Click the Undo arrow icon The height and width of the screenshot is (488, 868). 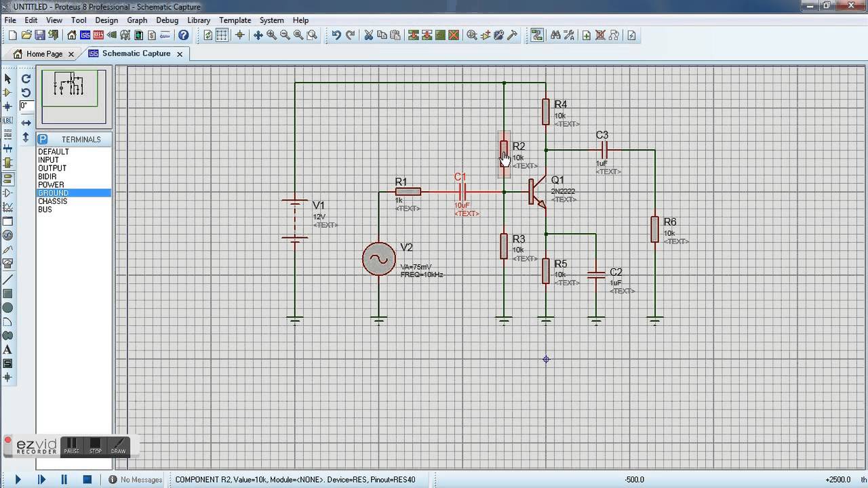coord(336,35)
